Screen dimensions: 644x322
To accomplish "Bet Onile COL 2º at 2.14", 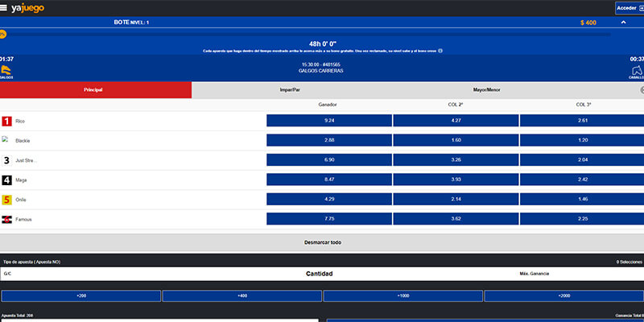I will pyautogui.click(x=456, y=199).
